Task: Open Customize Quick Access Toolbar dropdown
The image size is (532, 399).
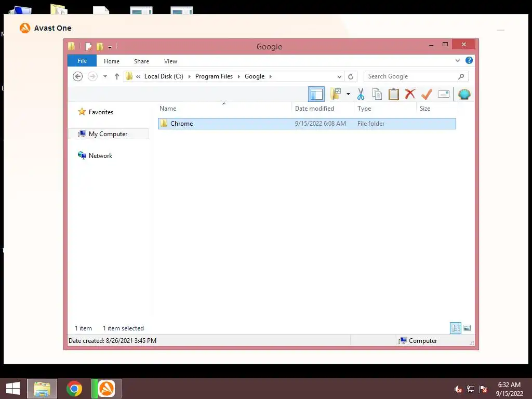Action: 110,47
